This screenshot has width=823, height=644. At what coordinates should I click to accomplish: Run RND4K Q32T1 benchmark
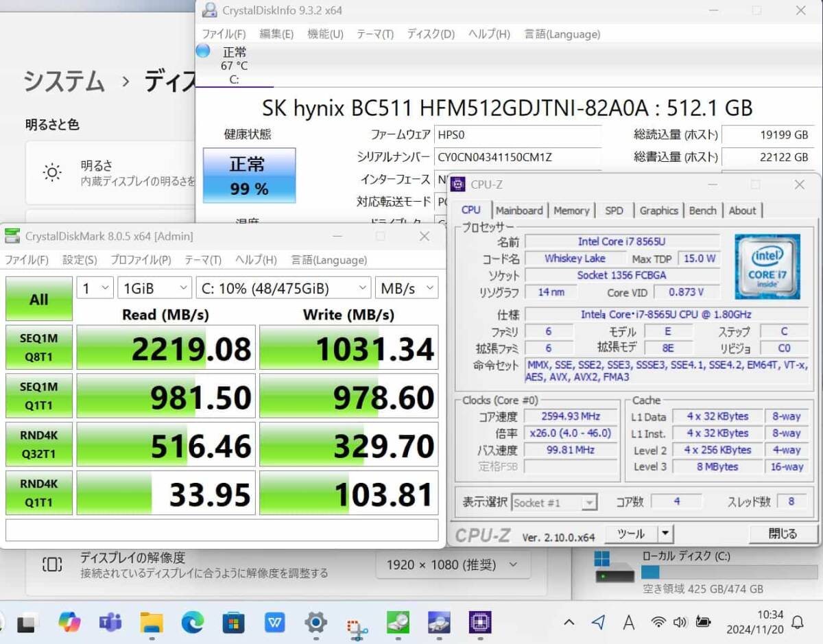39,444
